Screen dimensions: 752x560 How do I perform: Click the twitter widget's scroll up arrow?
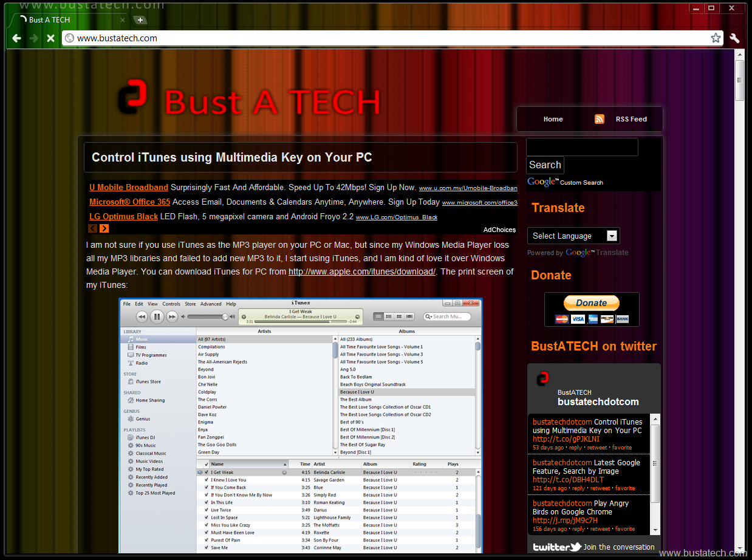point(655,419)
